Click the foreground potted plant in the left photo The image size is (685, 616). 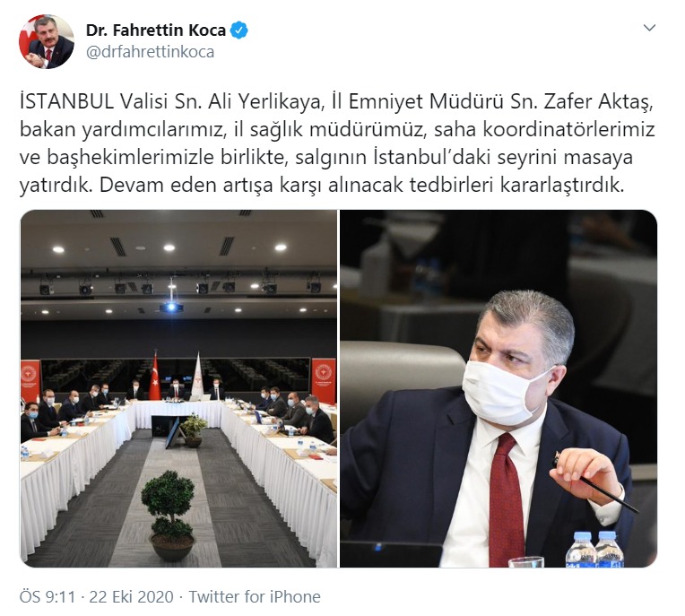[x=168, y=516]
